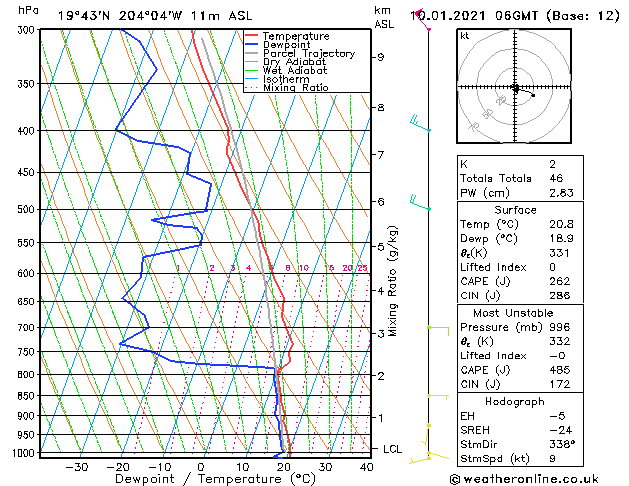The width and height of the screenshot is (629, 486).
Task: Click the -30 temperature axis label
Action: tap(77, 468)
